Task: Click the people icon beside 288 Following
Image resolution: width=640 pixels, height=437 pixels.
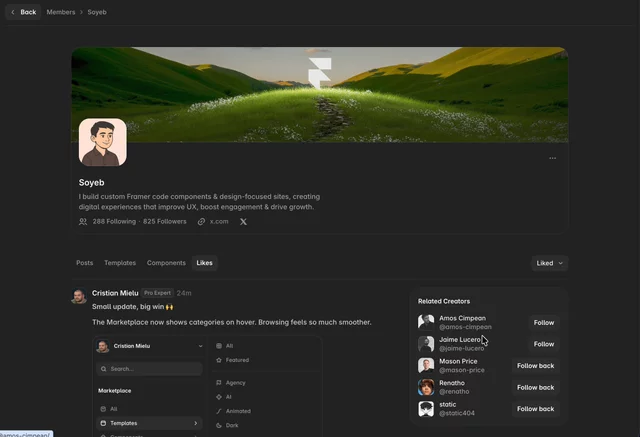Action: (x=83, y=222)
